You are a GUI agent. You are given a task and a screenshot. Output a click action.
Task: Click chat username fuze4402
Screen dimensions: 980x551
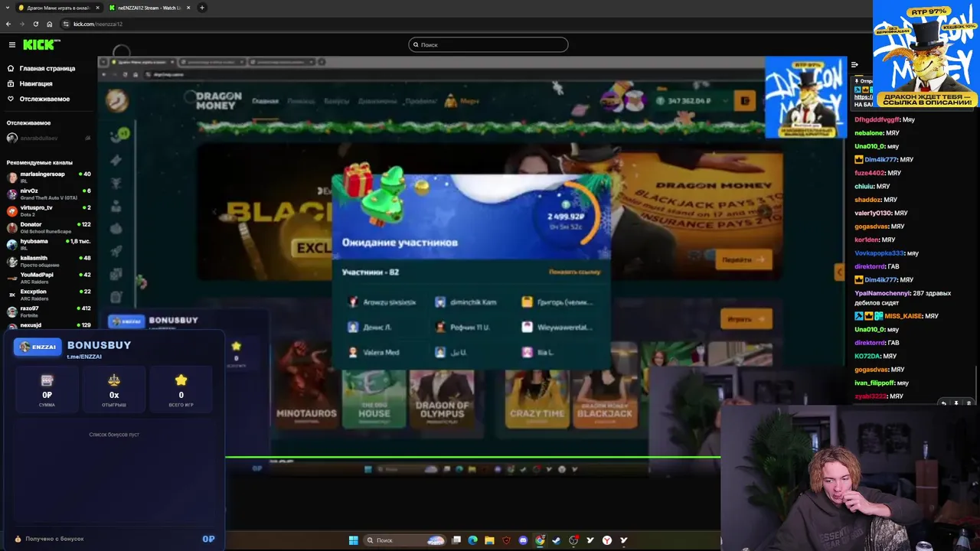870,173
